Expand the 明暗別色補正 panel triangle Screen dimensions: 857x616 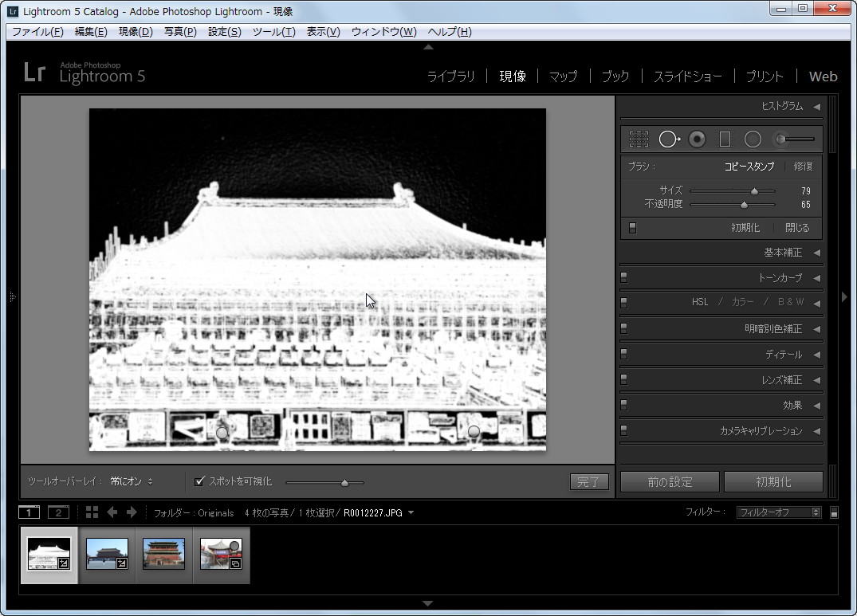pyautogui.click(x=816, y=329)
